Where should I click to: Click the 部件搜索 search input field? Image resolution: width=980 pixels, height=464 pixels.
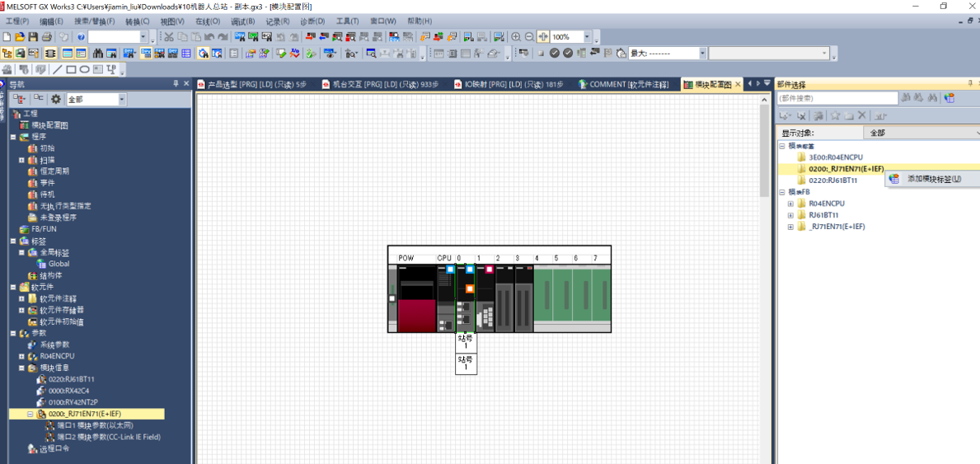[x=837, y=98]
